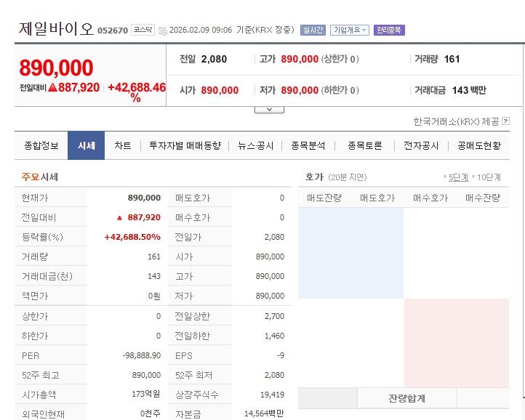The image size is (525, 420).
Task: Select the 10단계 order book view
Action: [489, 177]
